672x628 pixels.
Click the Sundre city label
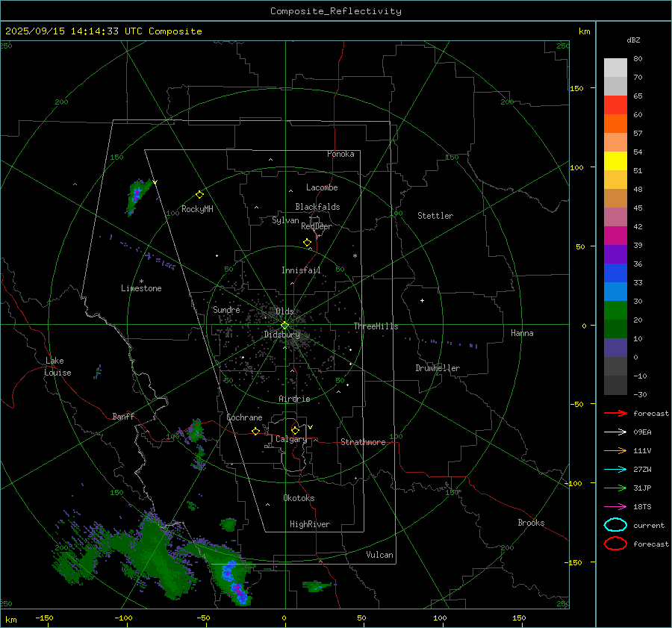click(x=226, y=309)
